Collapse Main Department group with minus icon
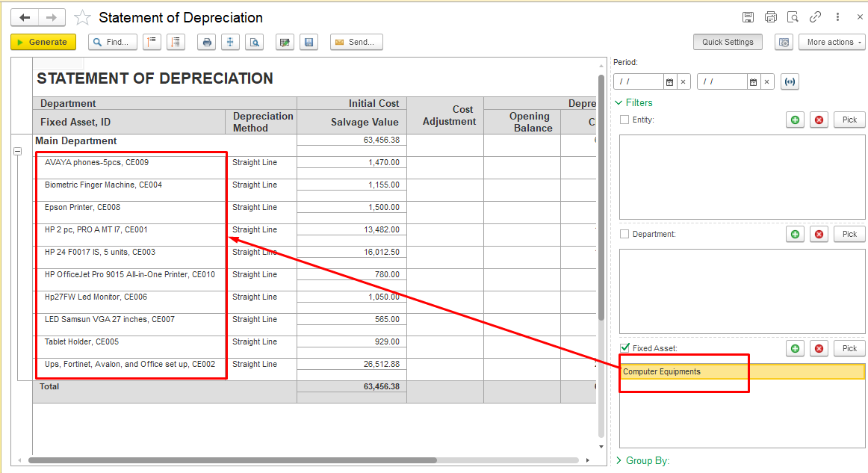This screenshot has width=868, height=473. pos(18,151)
